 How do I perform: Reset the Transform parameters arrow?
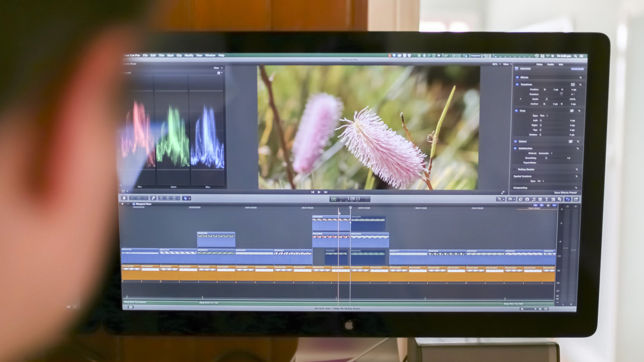pyautogui.click(x=580, y=85)
